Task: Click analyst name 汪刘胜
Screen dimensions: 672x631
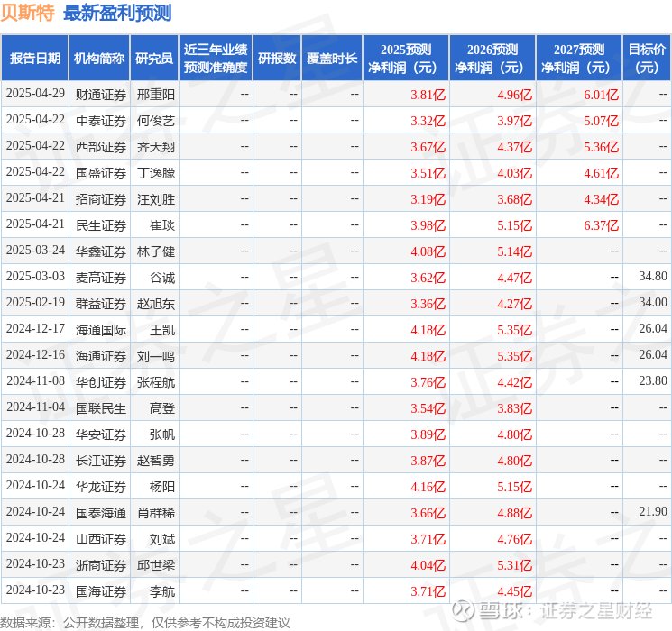Action: coord(155,199)
